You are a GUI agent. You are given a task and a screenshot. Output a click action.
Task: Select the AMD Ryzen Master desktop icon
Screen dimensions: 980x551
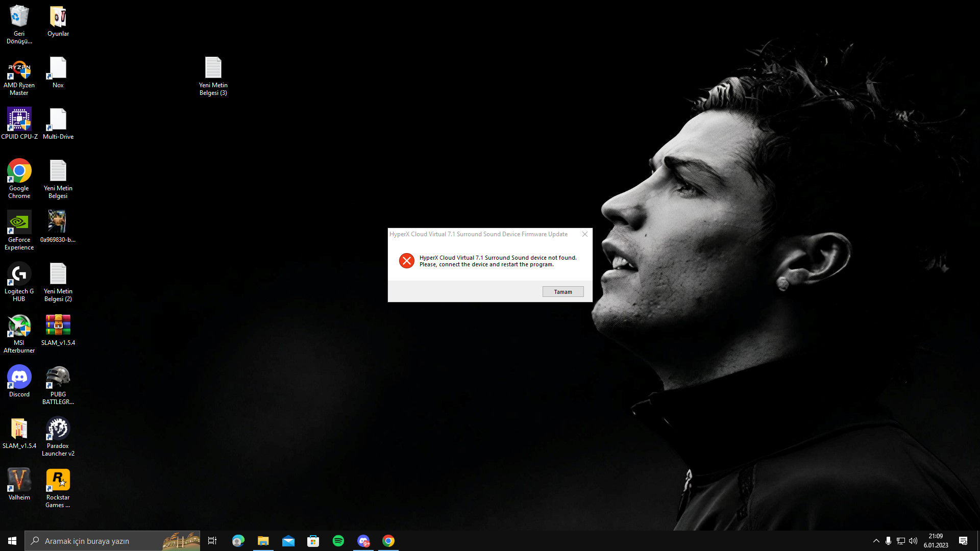click(x=19, y=77)
